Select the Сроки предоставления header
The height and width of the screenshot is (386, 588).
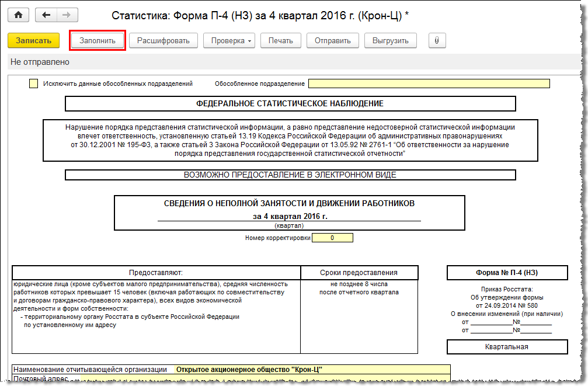point(359,273)
